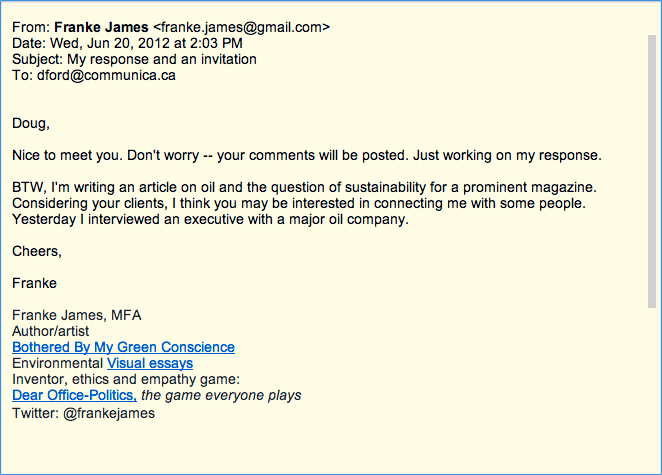Image resolution: width=662 pixels, height=475 pixels.
Task: Open the Dear Office-Politics link
Action: pos(74,395)
